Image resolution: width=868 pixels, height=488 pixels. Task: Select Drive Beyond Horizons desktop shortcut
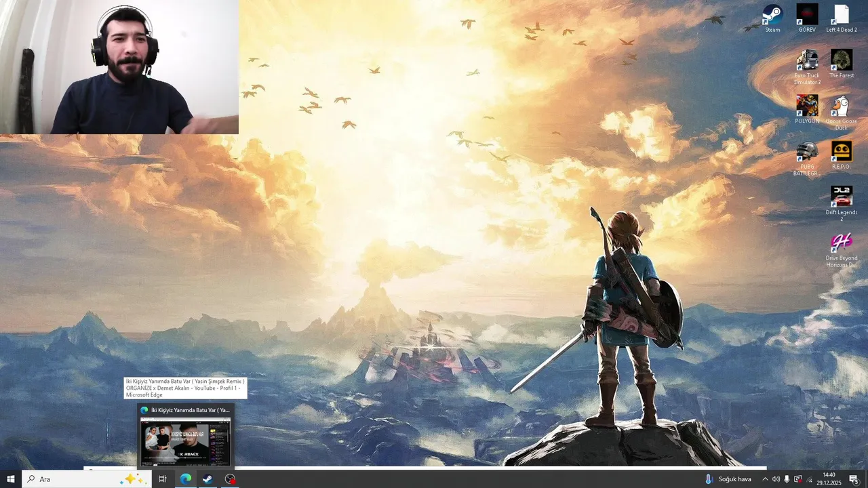(842, 249)
